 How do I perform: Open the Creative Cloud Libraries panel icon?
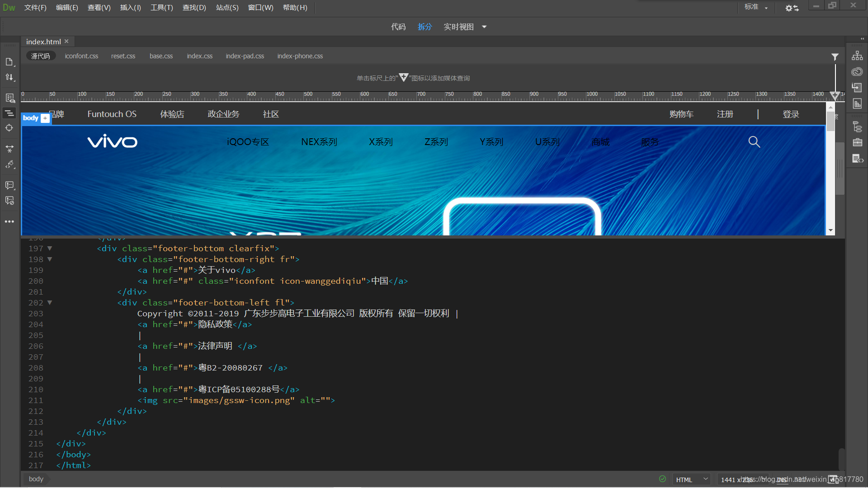(x=857, y=71)
